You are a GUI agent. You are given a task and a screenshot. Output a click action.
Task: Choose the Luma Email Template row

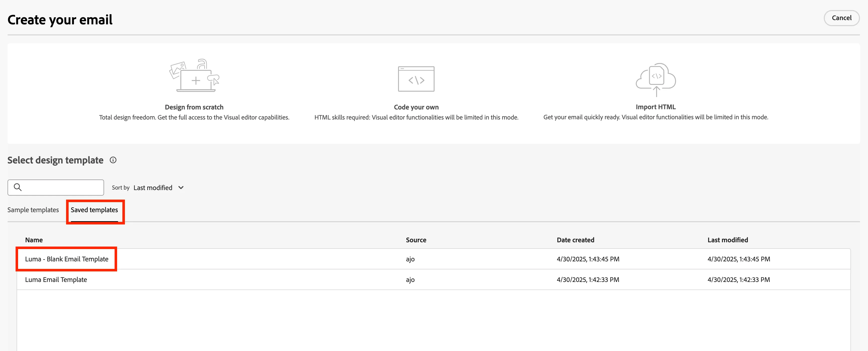tap(434, 280)
